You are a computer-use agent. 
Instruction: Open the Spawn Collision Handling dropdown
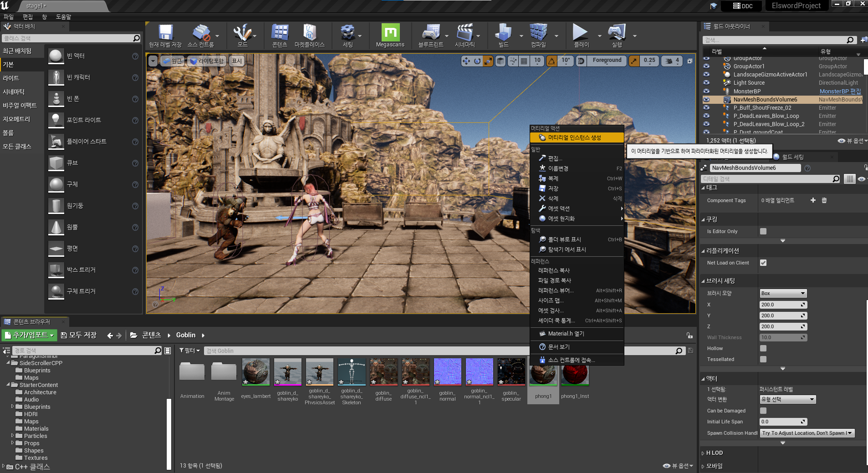click(807, 433)
